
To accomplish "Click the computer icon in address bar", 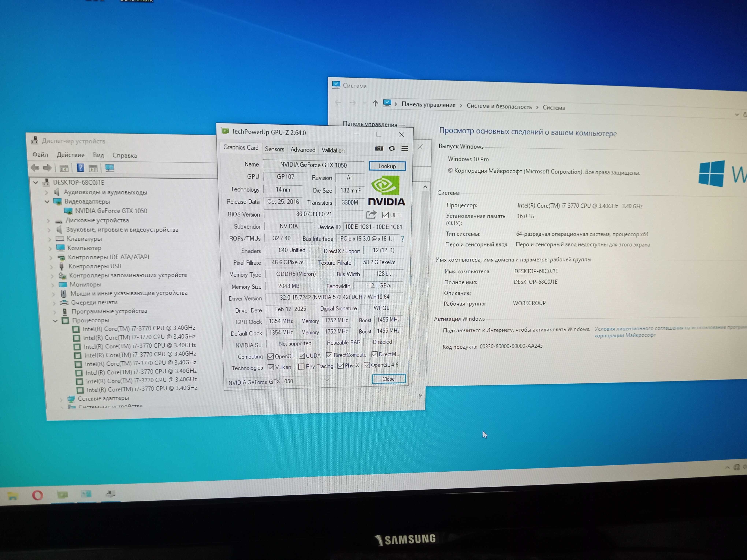I will click(x=387, y=103).
